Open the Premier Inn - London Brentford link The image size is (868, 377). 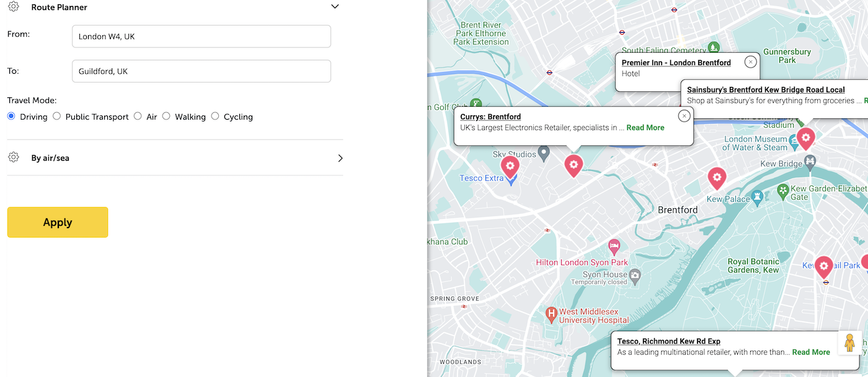(x=676, y=63)
